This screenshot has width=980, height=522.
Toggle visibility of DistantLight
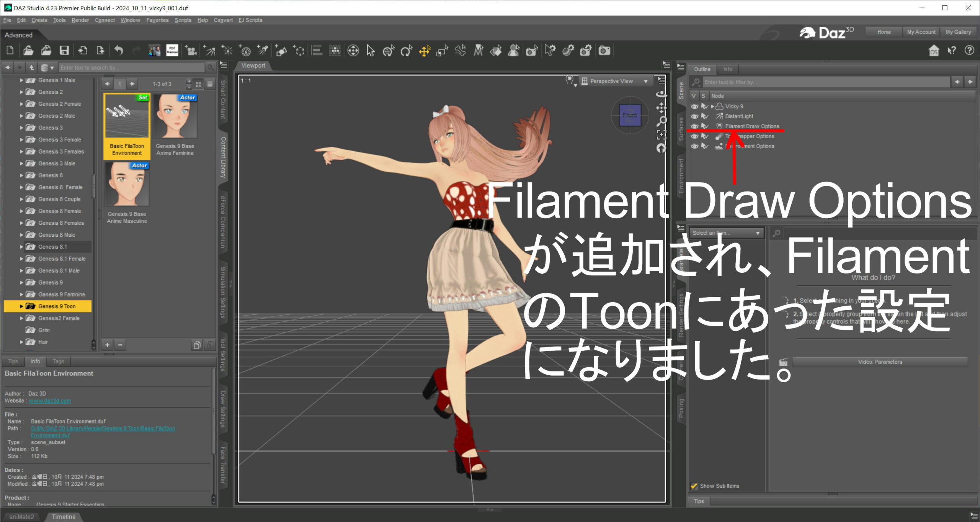(694, 116)
